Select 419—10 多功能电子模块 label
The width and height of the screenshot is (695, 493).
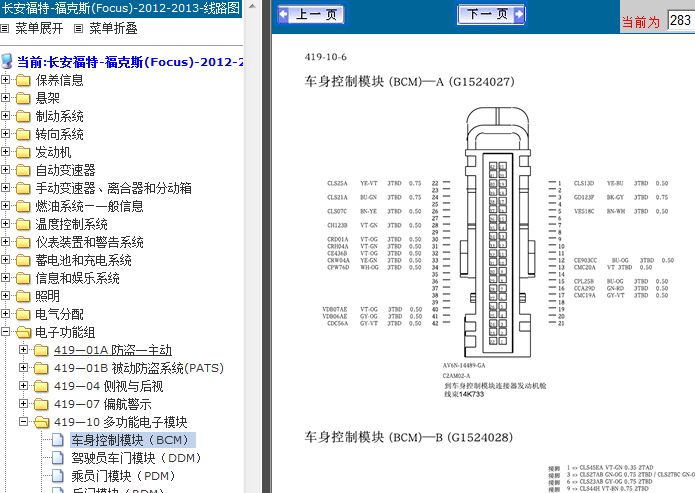pyautogui.click(x=121, y=422)
